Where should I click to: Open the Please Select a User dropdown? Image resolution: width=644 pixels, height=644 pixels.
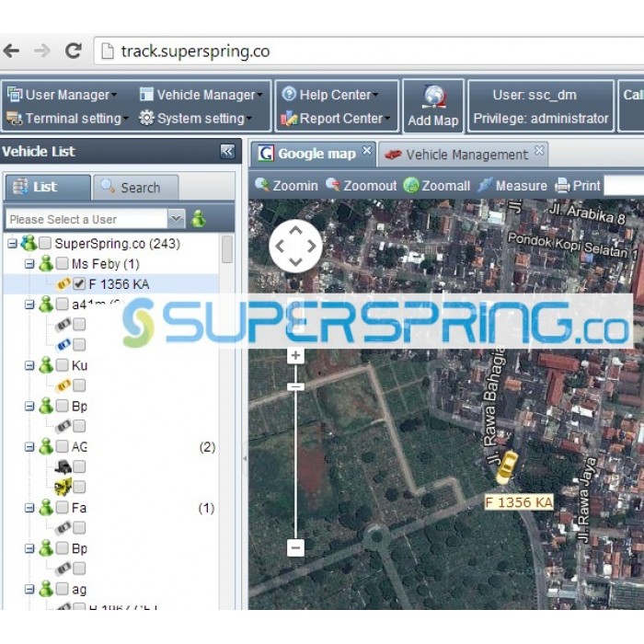click(176, 219)
